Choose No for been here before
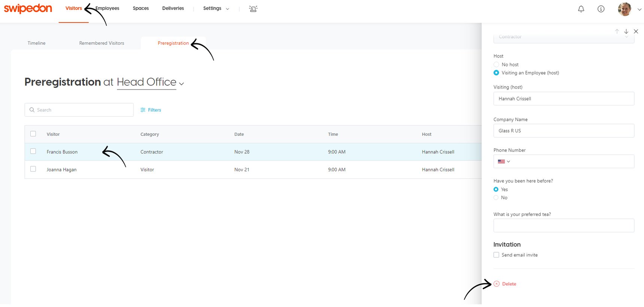This screenshot has height=307, width=644. click(496, 198)
